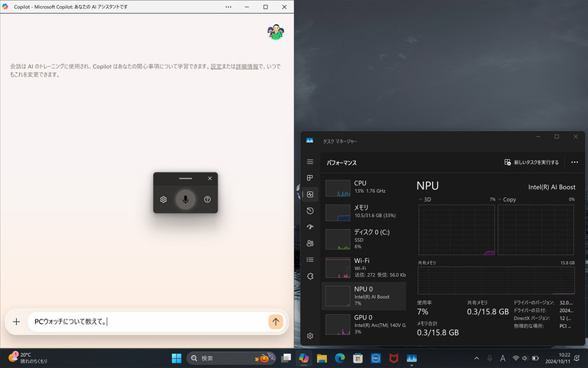Open 詳細情報 link in Copilot notice
The width and height of the screenshot is (588, 368).
point(247,66)
